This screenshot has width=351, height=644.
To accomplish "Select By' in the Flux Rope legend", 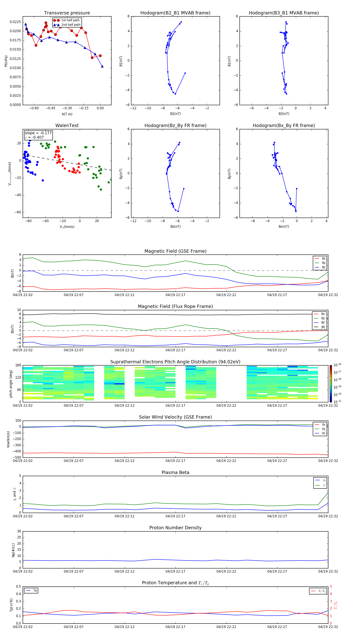I will (320, 318).
